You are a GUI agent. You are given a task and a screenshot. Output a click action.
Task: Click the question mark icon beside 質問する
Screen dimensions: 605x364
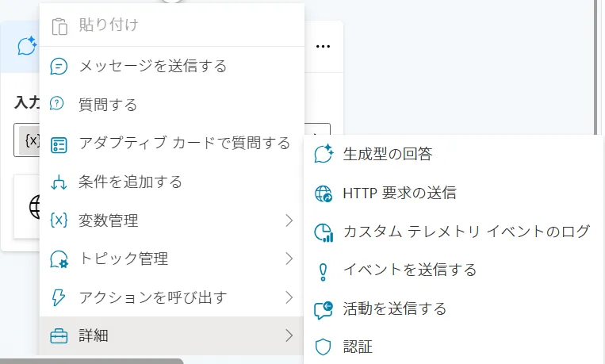tap(59, 105)
